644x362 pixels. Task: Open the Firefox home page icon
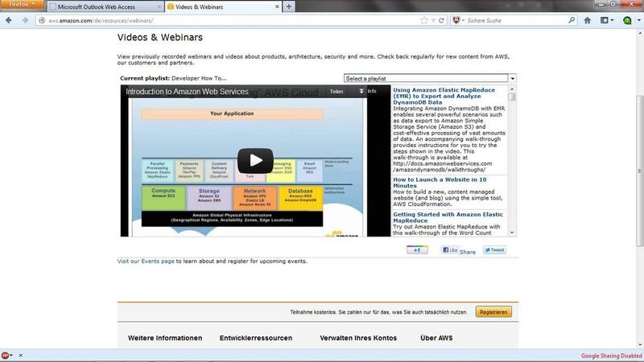pyautogui.click(x=588, y=20)
